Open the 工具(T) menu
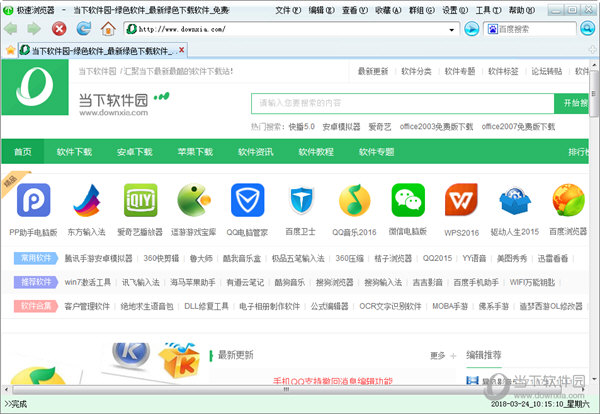600x414 pixels. pos(488,10)
